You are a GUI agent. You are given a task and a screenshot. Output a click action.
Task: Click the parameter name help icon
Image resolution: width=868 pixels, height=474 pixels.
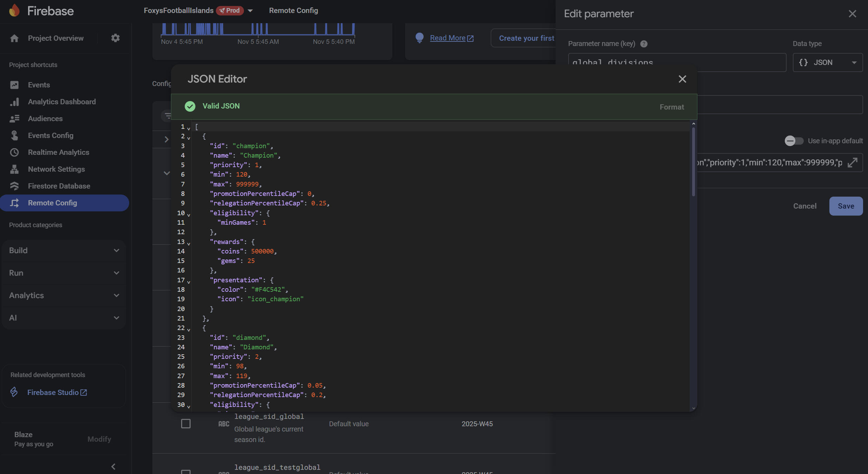[644, 44]
